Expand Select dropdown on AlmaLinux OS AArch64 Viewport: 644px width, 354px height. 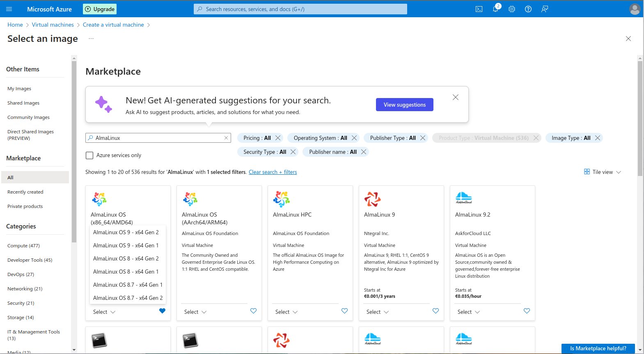[195, 312]
